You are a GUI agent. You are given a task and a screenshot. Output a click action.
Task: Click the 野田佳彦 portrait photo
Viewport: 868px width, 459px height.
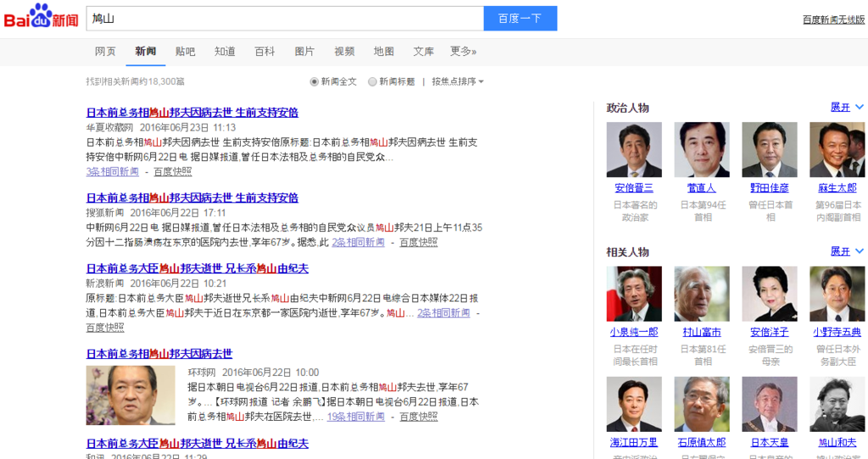[x=770, y=149]
